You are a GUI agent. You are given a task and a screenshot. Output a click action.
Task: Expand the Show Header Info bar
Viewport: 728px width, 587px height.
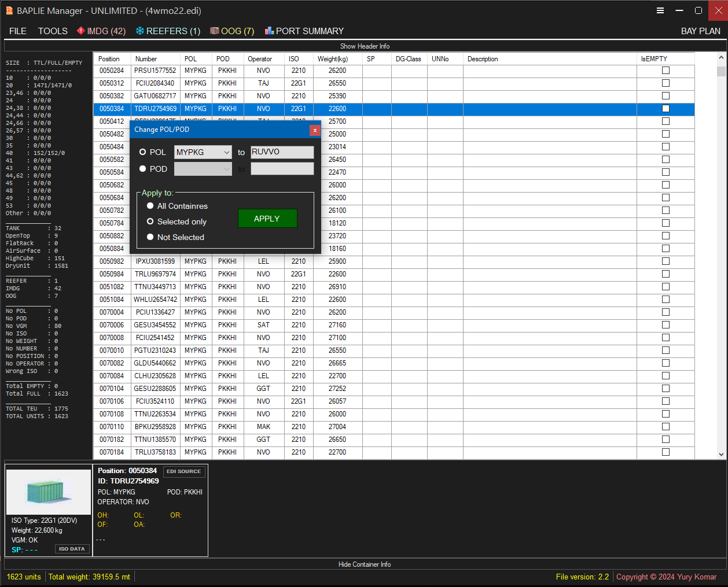[x=364, y=46]
